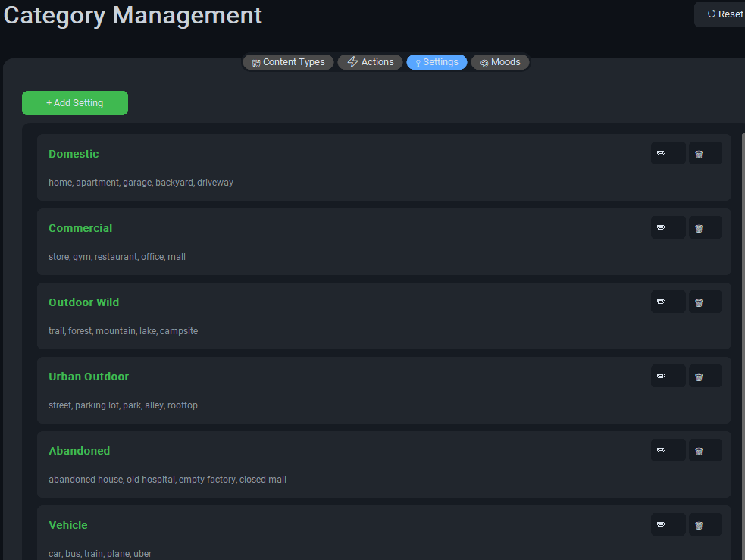Click text 'trail, forest, mountain, lake, campsite'
The width and height of the screenshot is (745, 560).
[123, 331]
